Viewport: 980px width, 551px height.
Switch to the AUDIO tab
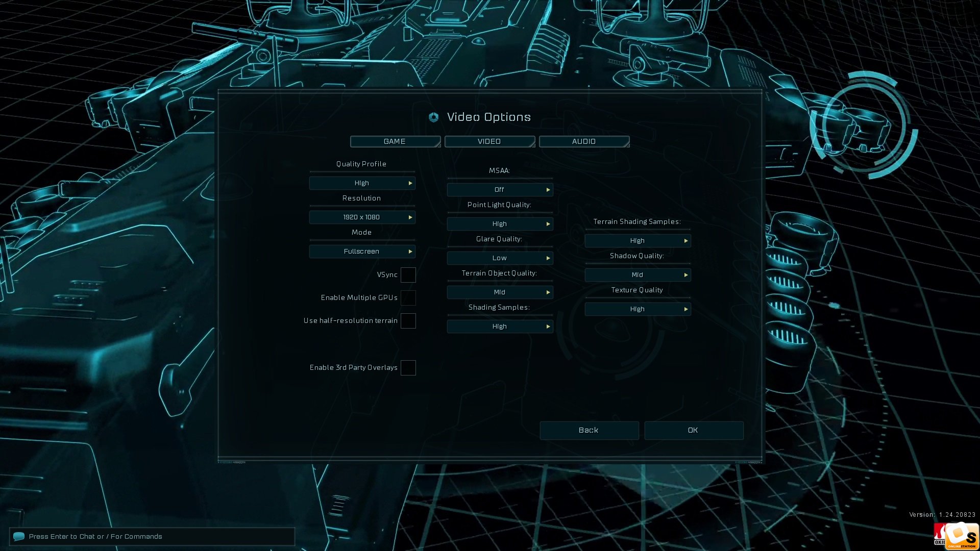pyautogui.click(x=584, y=141)
